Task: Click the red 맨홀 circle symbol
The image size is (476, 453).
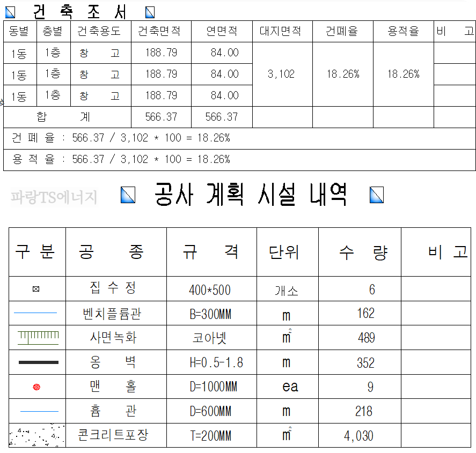Action: pos(36,387)
